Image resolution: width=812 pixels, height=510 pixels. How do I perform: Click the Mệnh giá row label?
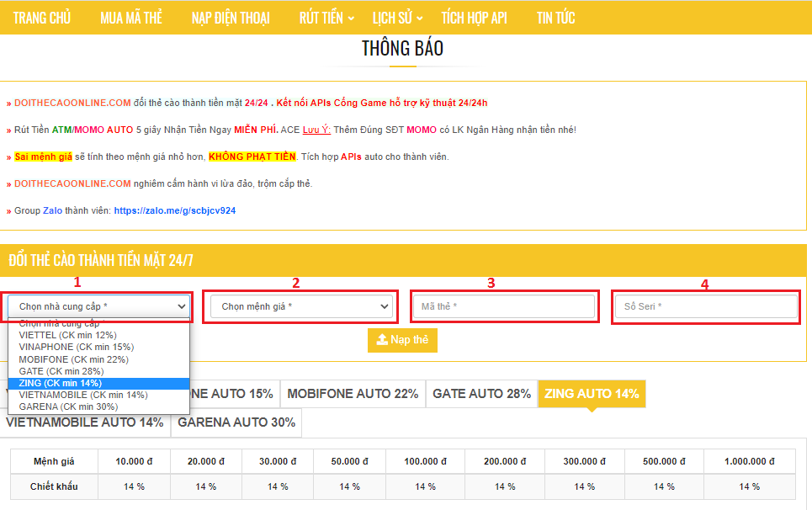point(54,461)
